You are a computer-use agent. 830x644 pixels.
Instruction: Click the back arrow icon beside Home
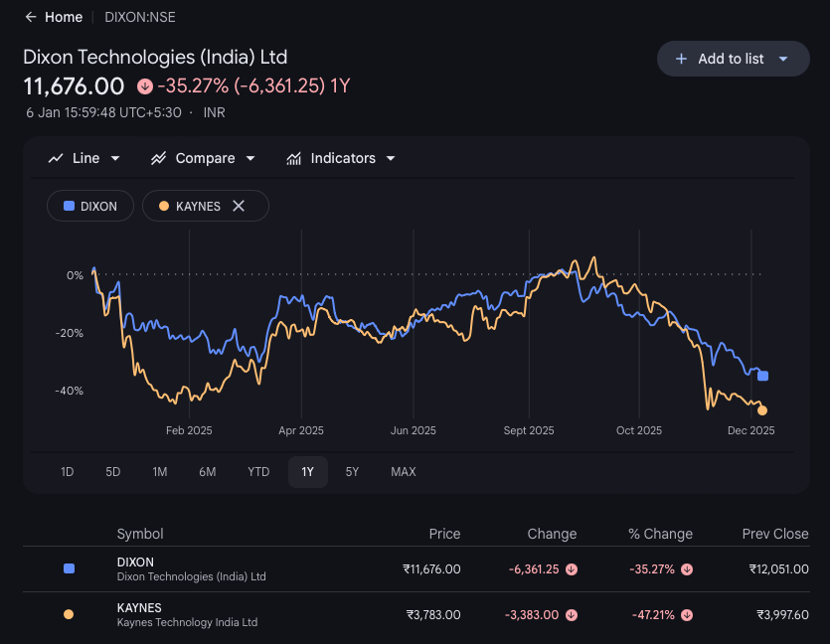coord(31,17)
